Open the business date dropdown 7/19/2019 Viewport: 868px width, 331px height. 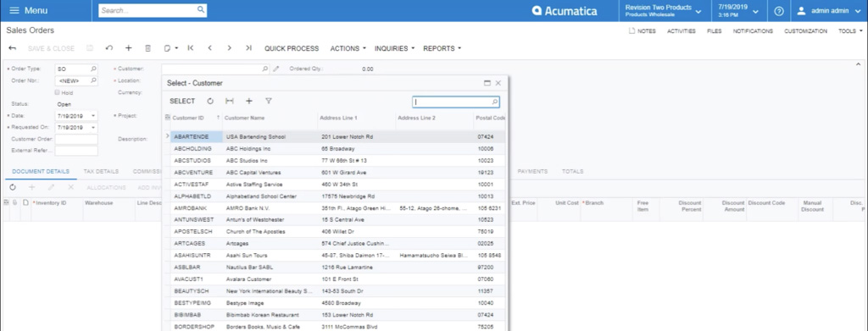(738, 10)
